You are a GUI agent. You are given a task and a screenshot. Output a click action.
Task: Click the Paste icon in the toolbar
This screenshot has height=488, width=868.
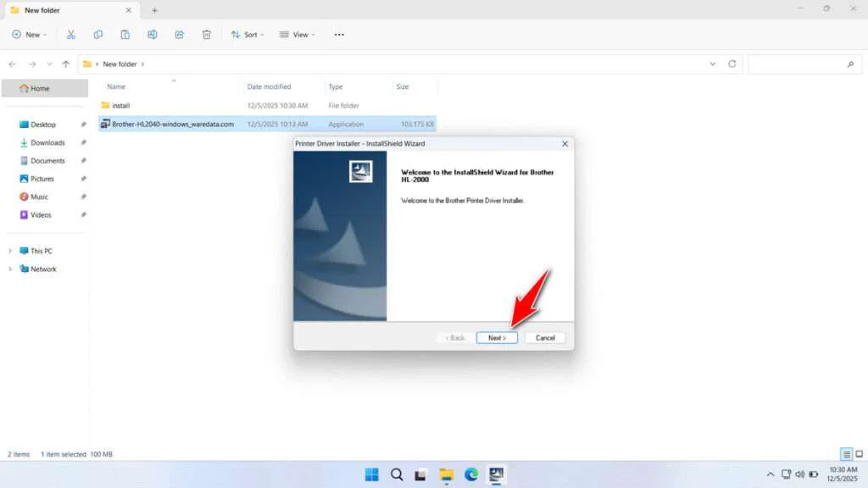pyautogui.click(x=125, y=34)
